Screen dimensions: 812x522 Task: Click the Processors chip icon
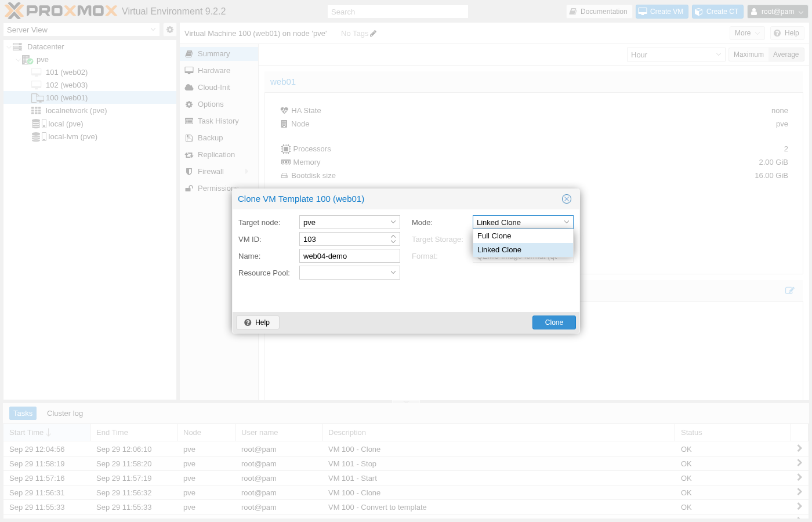tap(285, 149)
